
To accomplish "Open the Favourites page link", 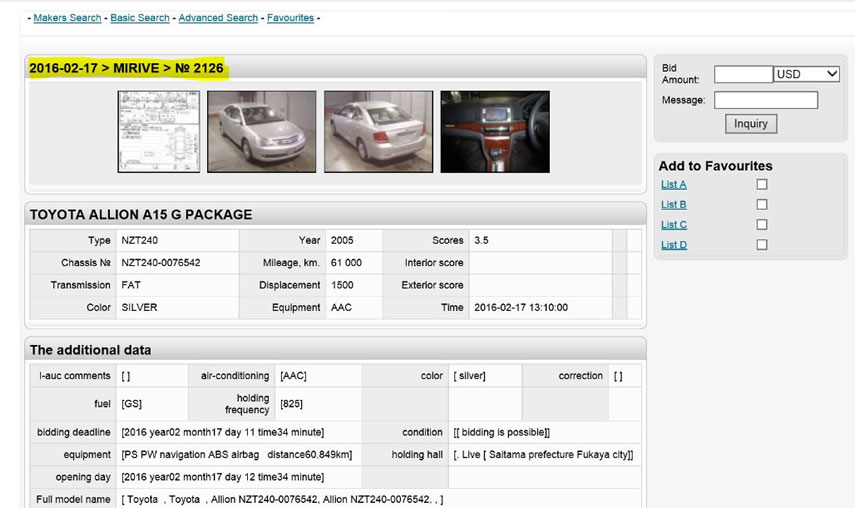I will coord(290,18).
